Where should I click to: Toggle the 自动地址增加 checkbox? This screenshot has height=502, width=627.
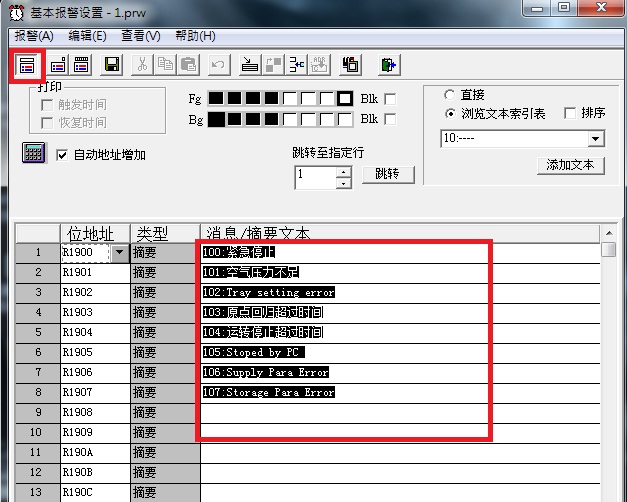(x=63, y=155)
